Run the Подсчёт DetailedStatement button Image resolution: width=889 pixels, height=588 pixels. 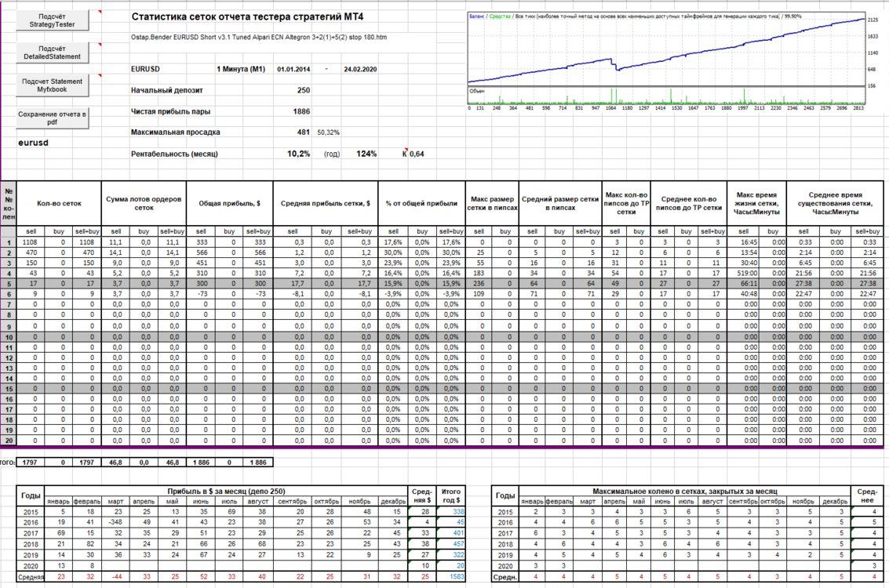[52, 53]
